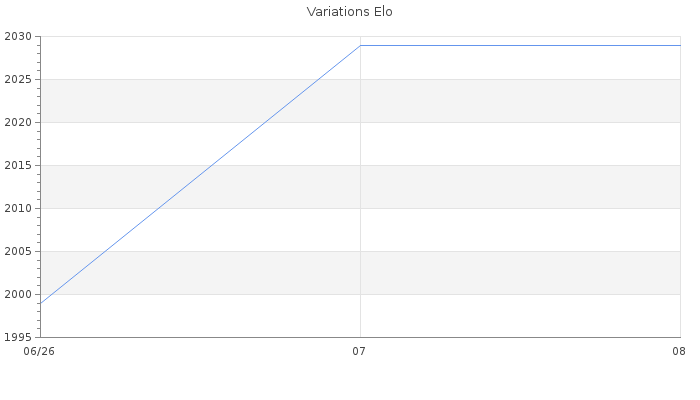Click the 06/26 x-axis date label
The image size is (700, 400).
(x=39, y=351)
